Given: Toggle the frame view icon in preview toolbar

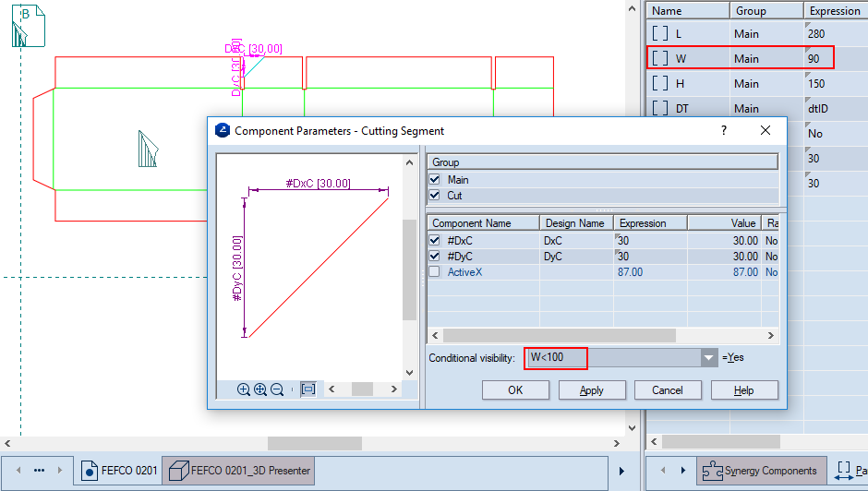Looking at the screenshot, I should point(308,389).
